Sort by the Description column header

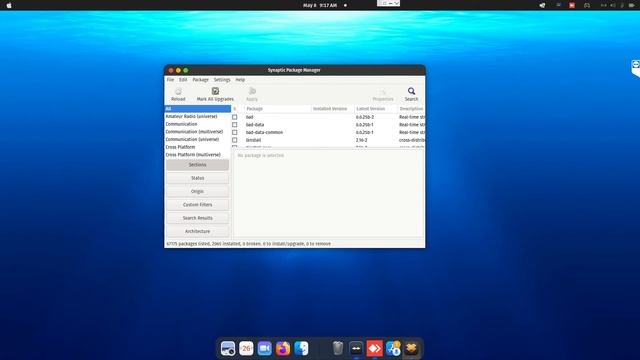(411, 109)
